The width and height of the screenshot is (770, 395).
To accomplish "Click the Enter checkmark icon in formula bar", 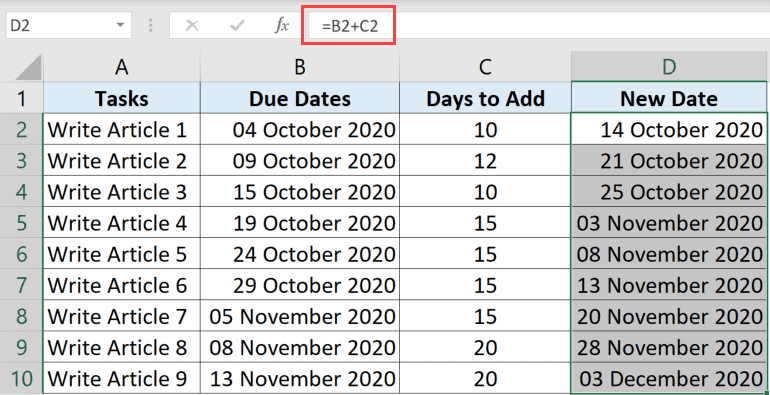I will [237, 26].
